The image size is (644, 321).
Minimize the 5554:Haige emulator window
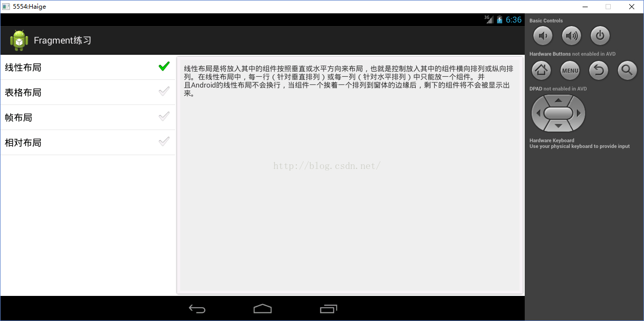[585, 7]
